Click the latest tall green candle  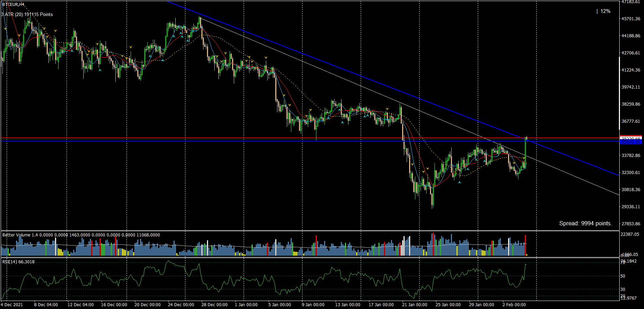pos(526,152)
